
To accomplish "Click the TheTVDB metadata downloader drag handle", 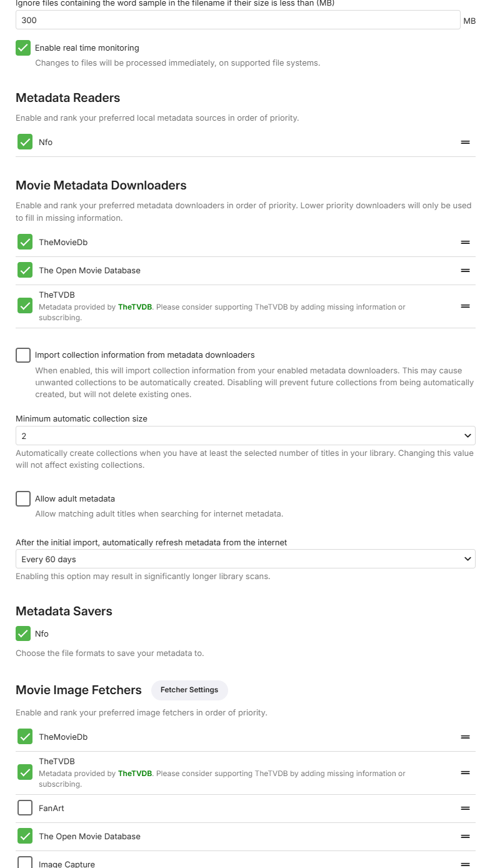I will coord(465,306).
